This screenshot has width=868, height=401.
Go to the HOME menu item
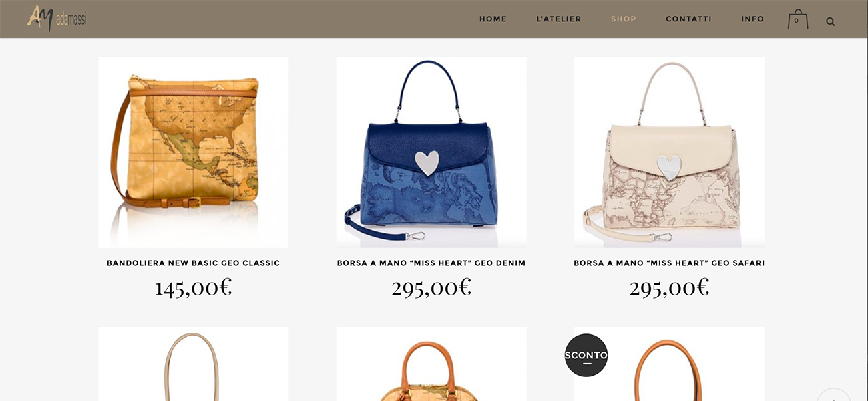(493, 19)
